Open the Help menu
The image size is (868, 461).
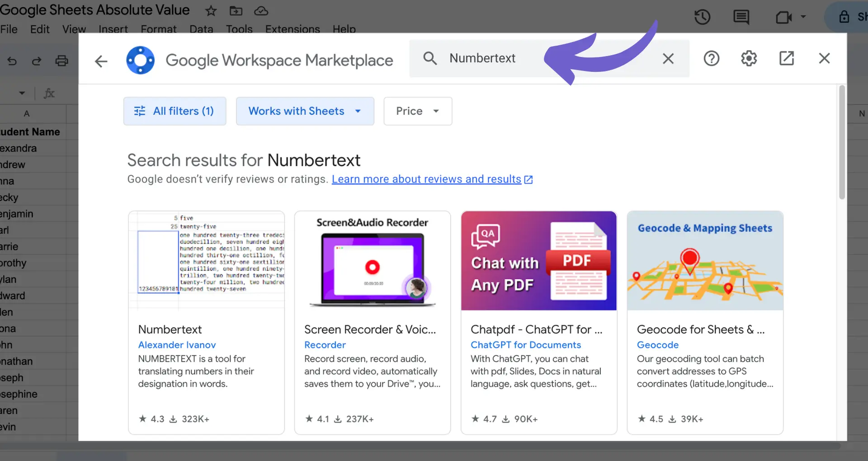click(x=344, y=29)
